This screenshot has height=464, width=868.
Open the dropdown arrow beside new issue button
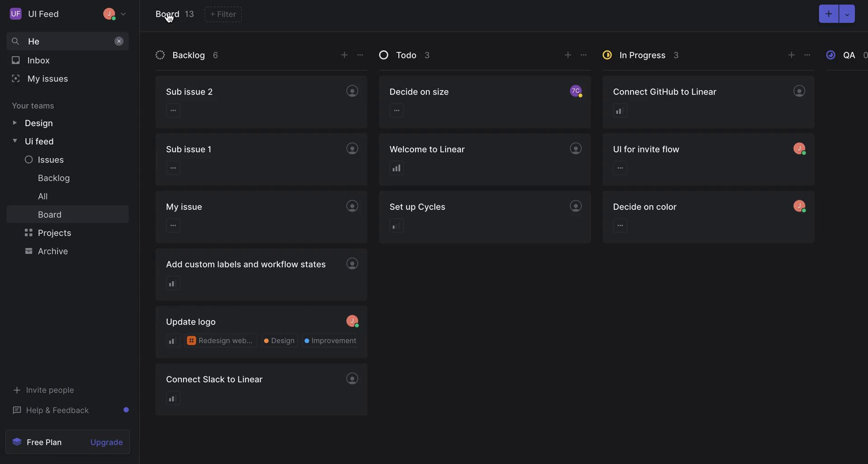[x=847, y=14]
